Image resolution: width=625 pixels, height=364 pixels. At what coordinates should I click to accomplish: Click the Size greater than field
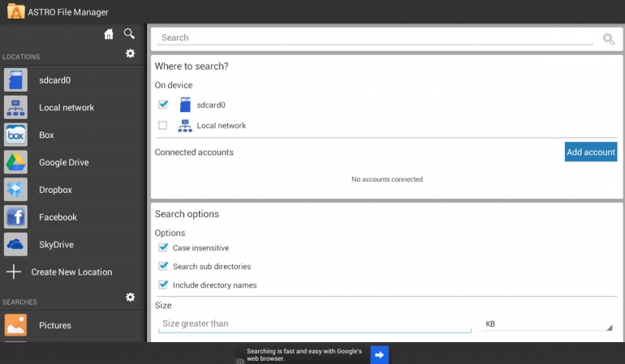pyautogui.click(x=314, y=323)
